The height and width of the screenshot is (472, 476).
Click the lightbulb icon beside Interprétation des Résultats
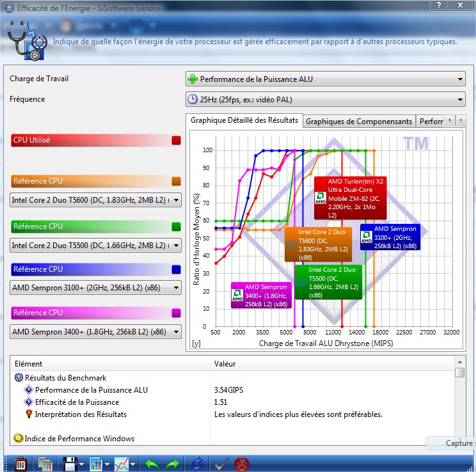[29, 414]
